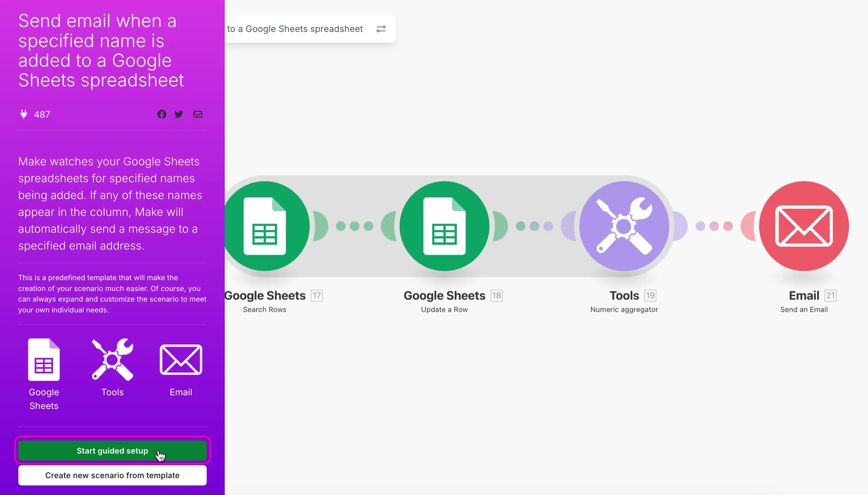Click module number badge 21
868x495 pixels.
point(830,296)
